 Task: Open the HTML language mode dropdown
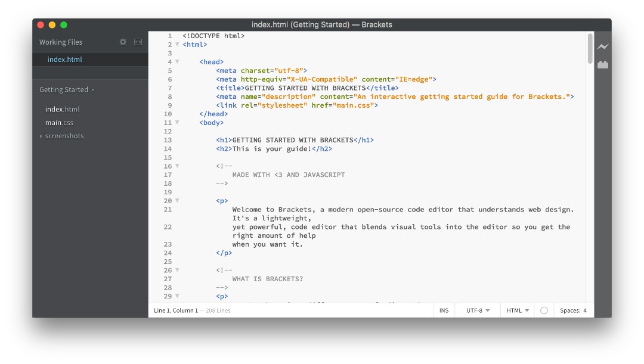click(518, 310)
